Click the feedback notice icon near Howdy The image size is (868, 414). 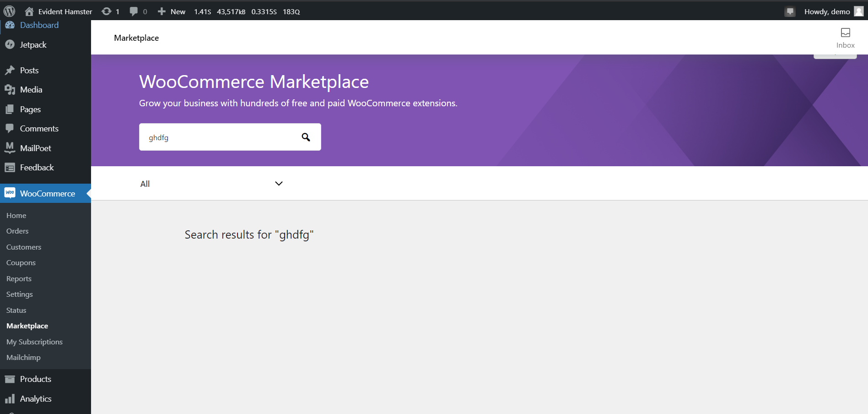790,11
